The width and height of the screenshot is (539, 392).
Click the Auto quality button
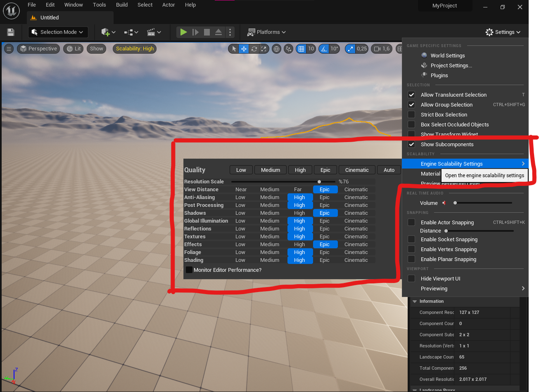(389, 170)
